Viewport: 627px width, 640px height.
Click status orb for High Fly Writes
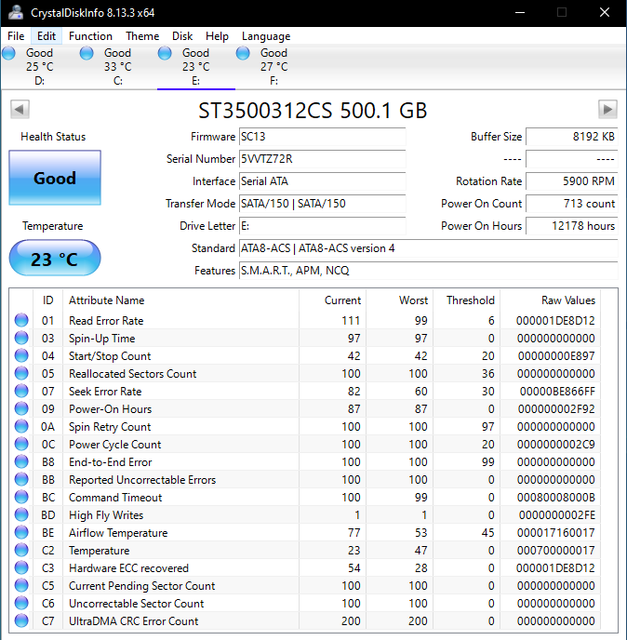21,515
